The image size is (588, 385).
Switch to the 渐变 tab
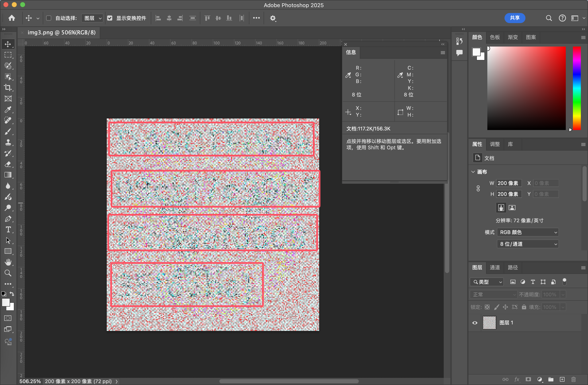click(x=513, y=37)
